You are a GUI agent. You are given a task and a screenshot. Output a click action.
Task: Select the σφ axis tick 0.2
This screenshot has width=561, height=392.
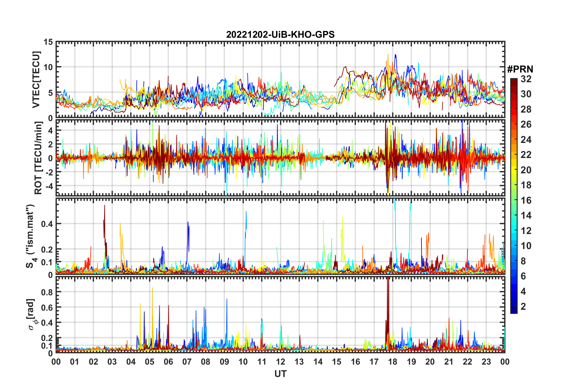[x=47, y=338]
